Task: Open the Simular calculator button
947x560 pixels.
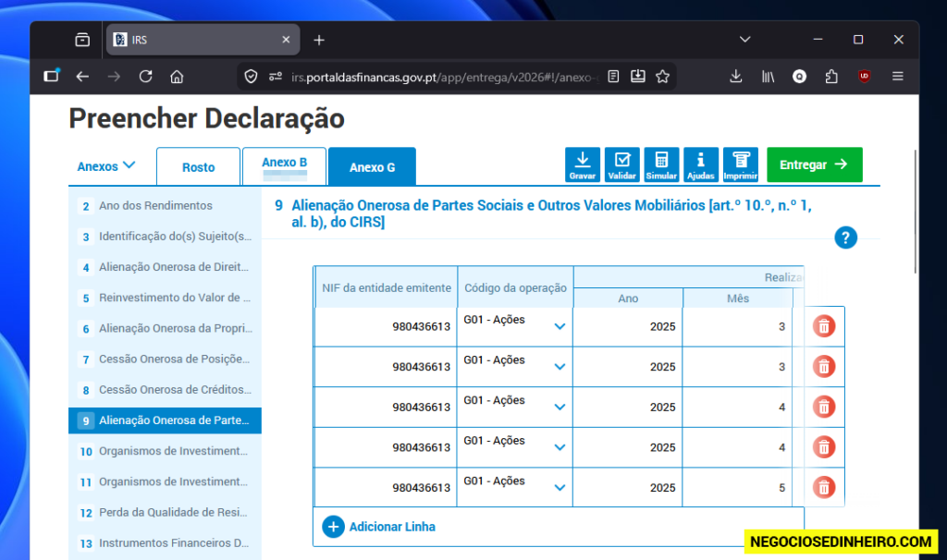Action: tap(661, 164)
